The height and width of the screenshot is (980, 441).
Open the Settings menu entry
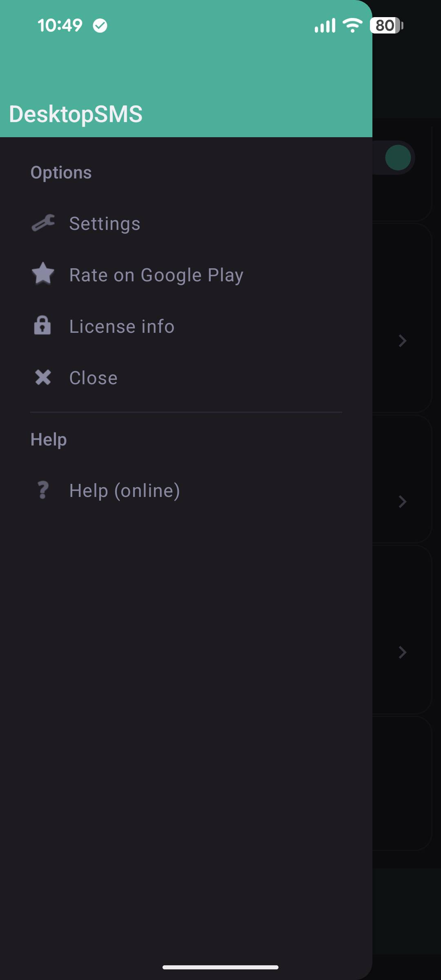[x=186, y=223]
